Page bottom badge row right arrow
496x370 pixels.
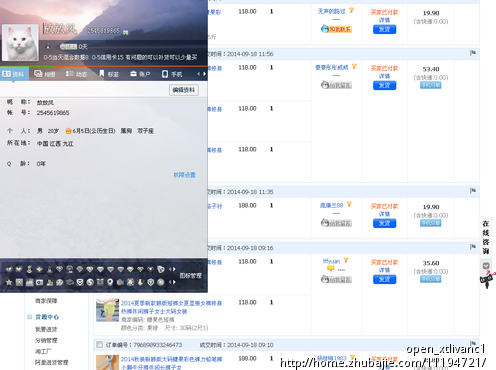click(x=174, y=282)
